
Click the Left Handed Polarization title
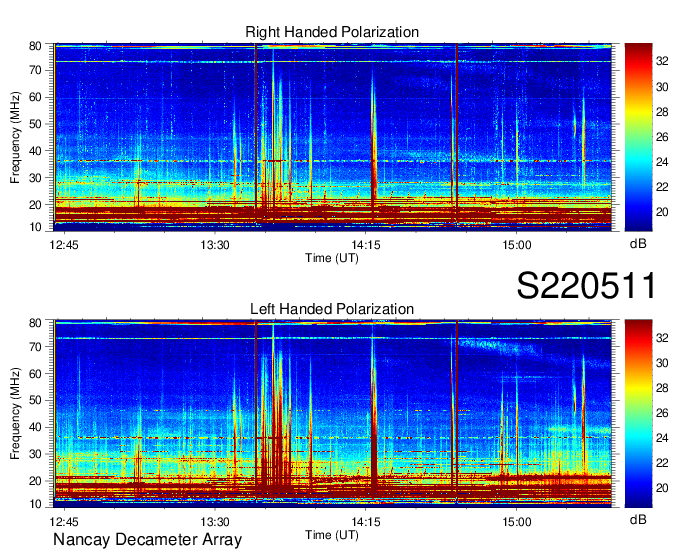pyautogui.click(x=332, y=309)
